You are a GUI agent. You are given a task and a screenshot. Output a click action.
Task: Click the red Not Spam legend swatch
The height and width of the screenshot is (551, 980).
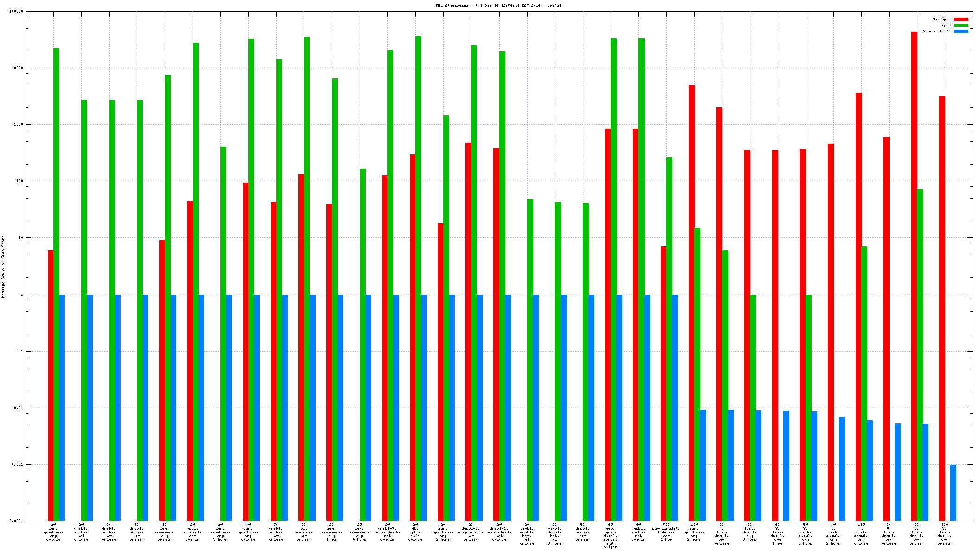click(x=961, y=19)
